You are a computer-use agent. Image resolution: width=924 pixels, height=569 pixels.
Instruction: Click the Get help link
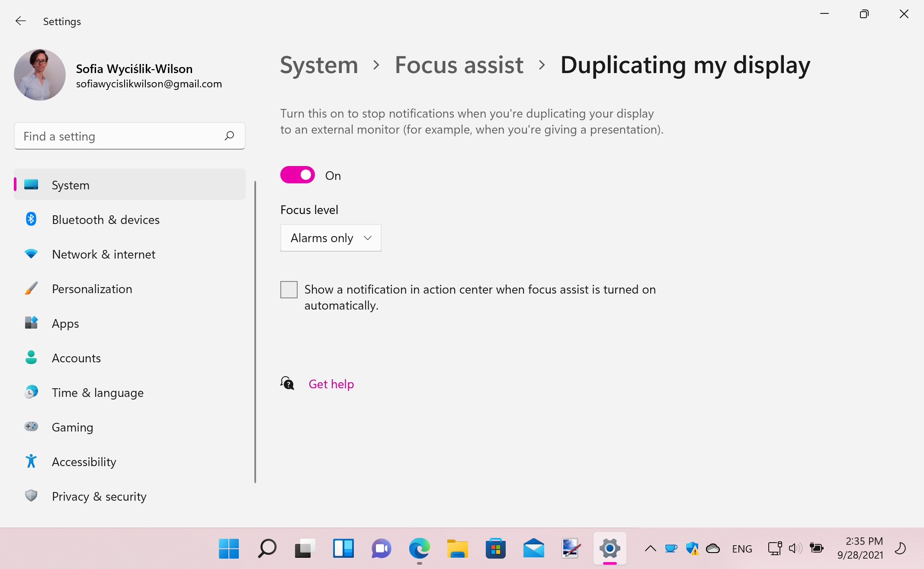[x=331, y=384]
